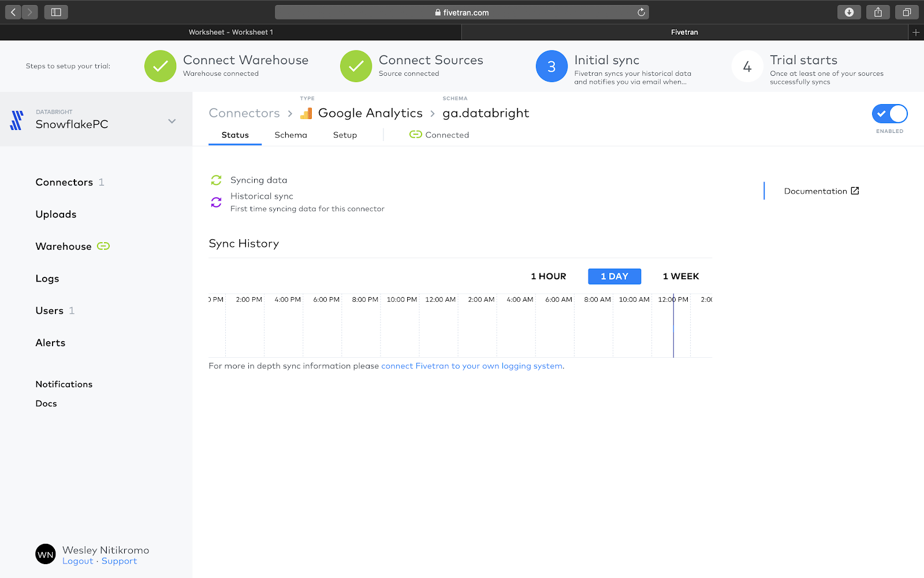Viewport: 924px width, 578px height.
Task: Open the Schema tab
Action: coord(290,135)
